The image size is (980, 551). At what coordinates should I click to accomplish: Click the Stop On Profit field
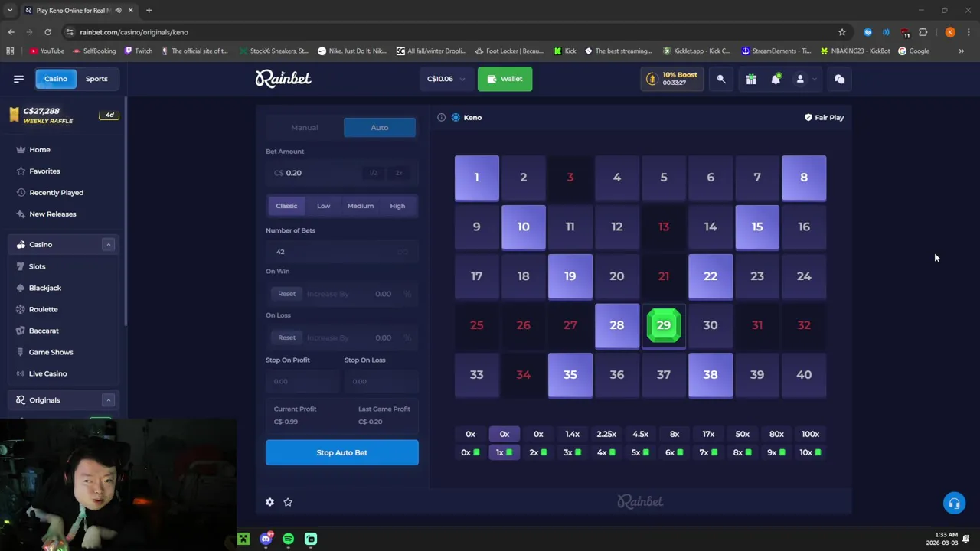tap(302, 381)
